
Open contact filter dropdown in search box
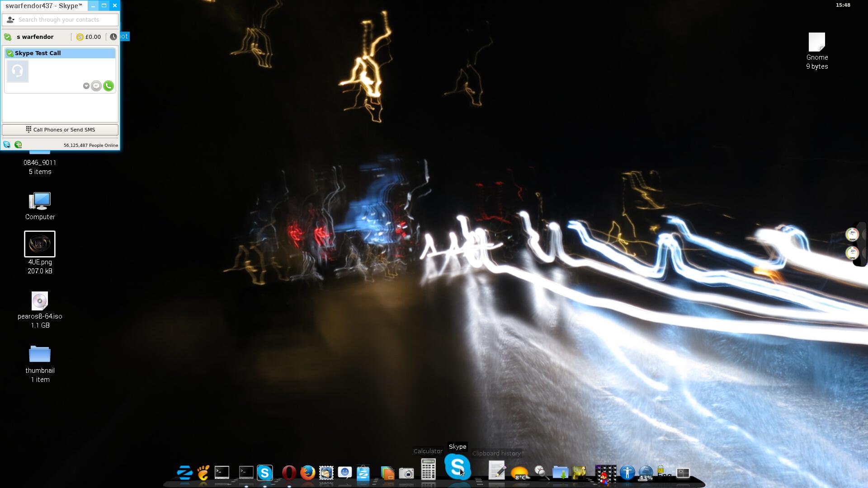[x=10, y=20]
